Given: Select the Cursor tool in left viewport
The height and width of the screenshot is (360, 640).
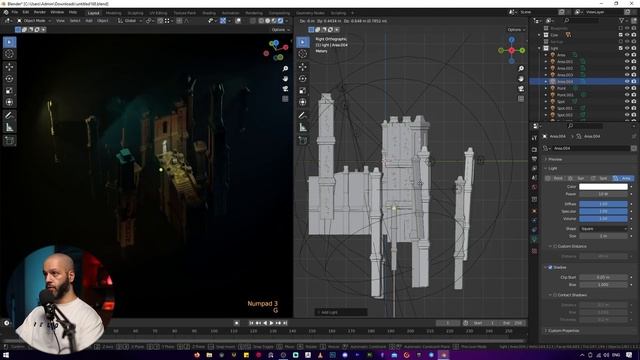Looking at the screenshot, I should click(x=9, y=54).
